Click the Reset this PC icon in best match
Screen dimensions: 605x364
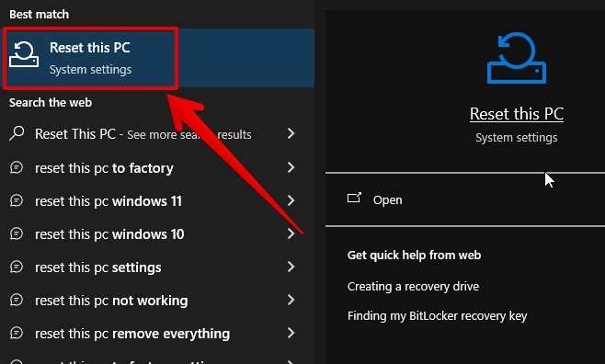pyautogui.click(x=24, y=54)
